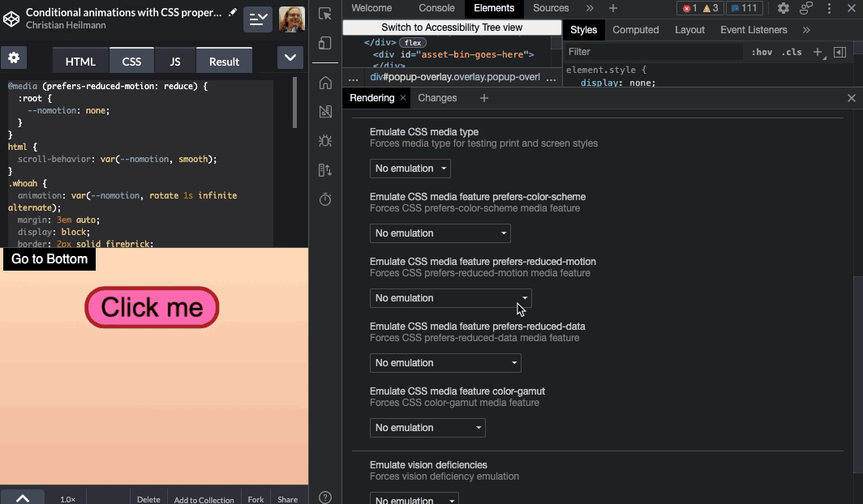
Task: Click the div#popup-overlay breadcrumb
Action: tap(454, 77)
